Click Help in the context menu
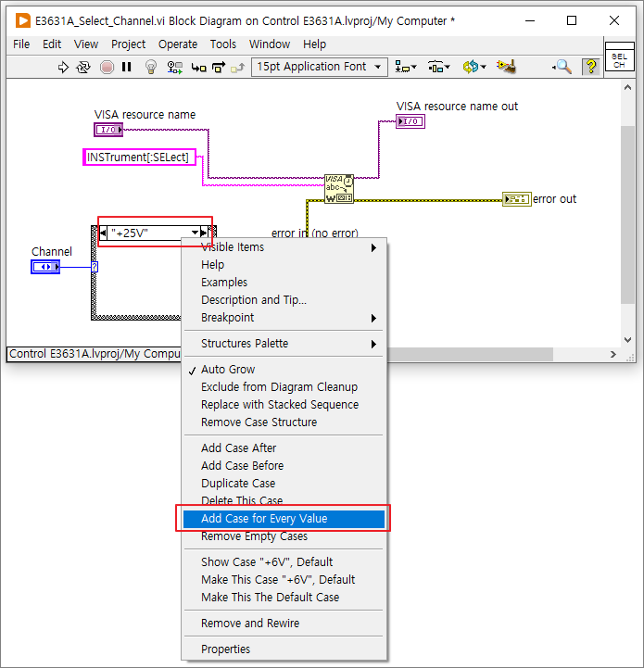644x668 pixels. pos(284,265)
